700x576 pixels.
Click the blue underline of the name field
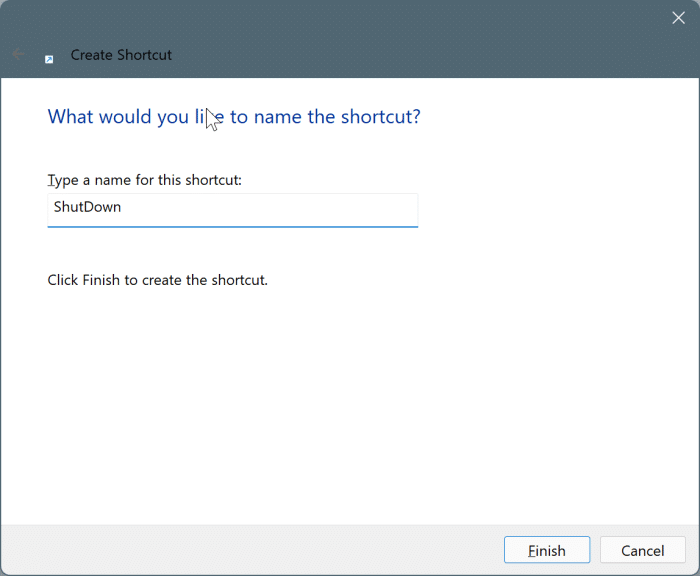tap(232, 226)
